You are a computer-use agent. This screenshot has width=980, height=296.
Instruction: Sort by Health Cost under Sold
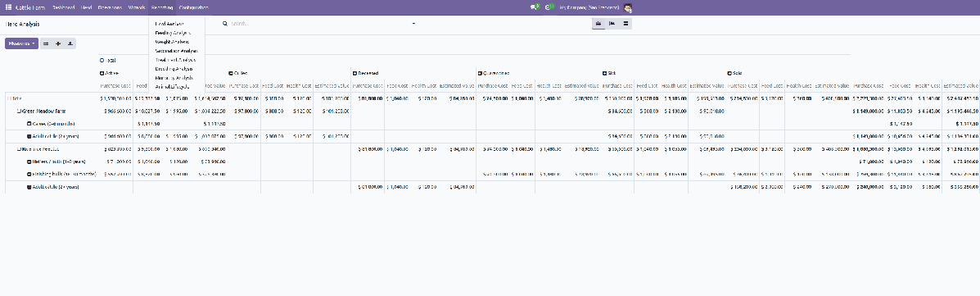click(x=799, y=86)
